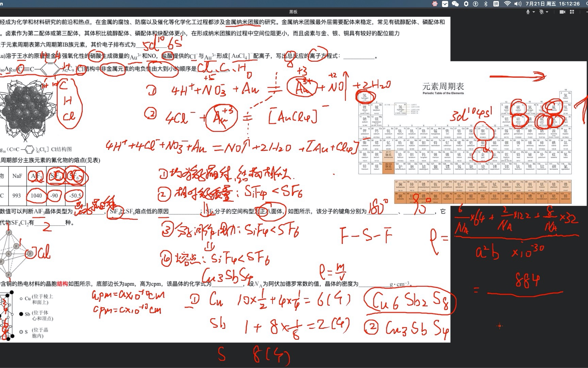Select the 铜 copper cell in periodic table
588x368 pixels.
[x=483, y=133]
